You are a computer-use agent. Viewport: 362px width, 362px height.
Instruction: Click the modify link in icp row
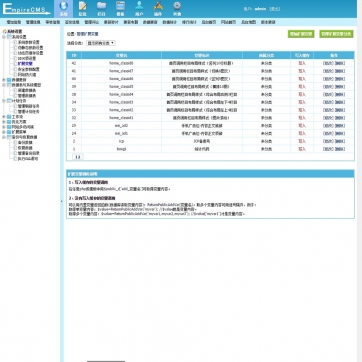[x=328, y=141]
